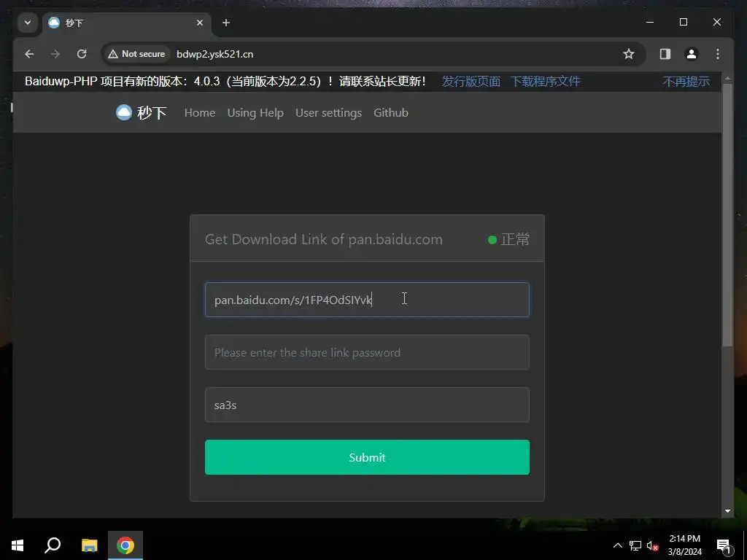Open File Explorer from the taskbar
The width and height of the screenshot is (747, 560).
tap(89, 545)
